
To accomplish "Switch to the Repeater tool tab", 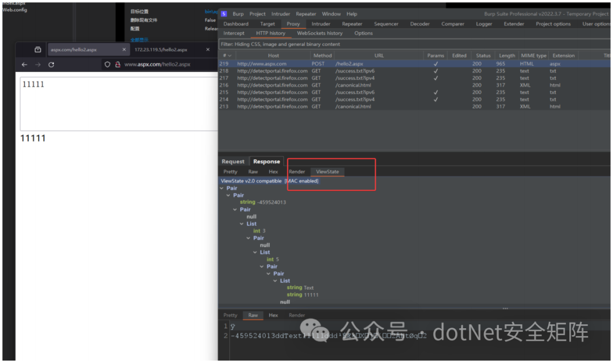I will pyautogui.click(x=352, y=24).
